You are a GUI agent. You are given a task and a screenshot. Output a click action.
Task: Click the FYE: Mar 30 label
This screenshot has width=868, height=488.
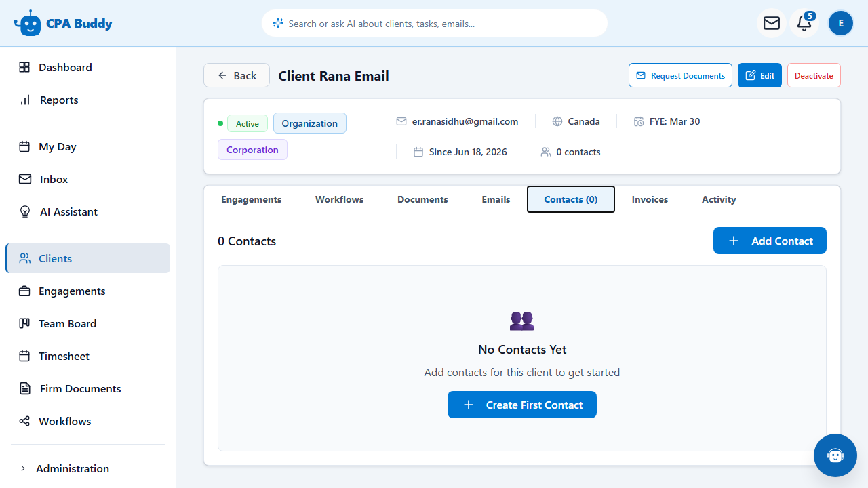675,121
